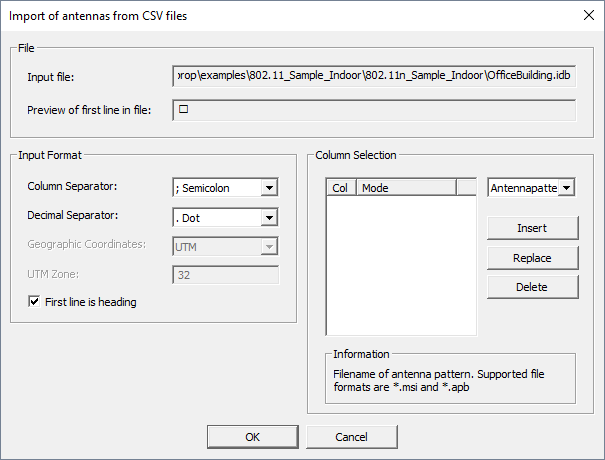Click the Mode column header
Viewport: 605px width, 460px height.
405,187
